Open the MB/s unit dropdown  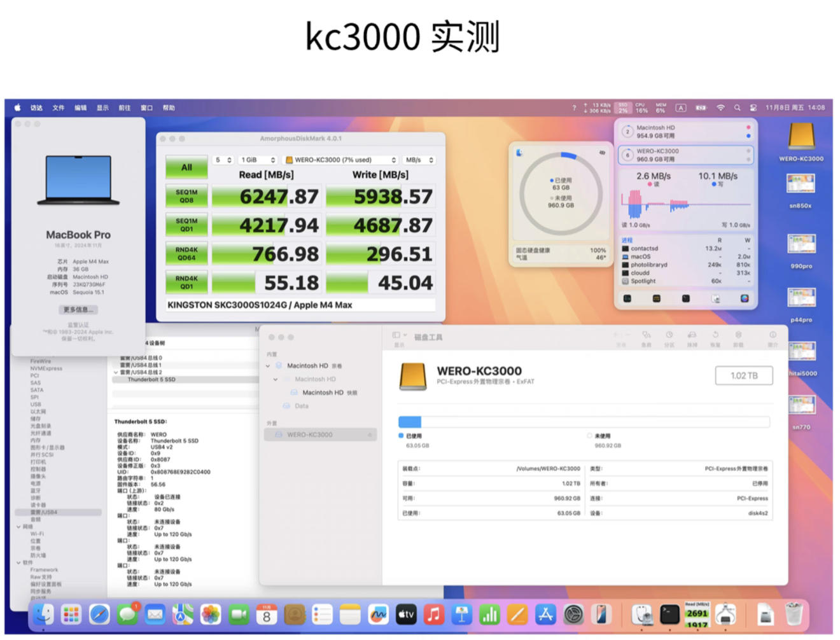419,160
